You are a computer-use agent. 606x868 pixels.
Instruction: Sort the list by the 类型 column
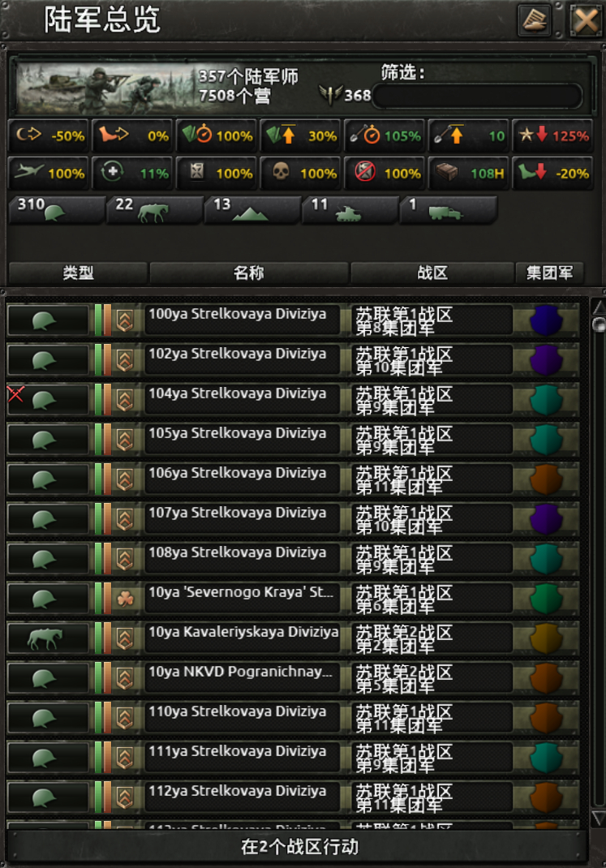[x=78, y=273]
